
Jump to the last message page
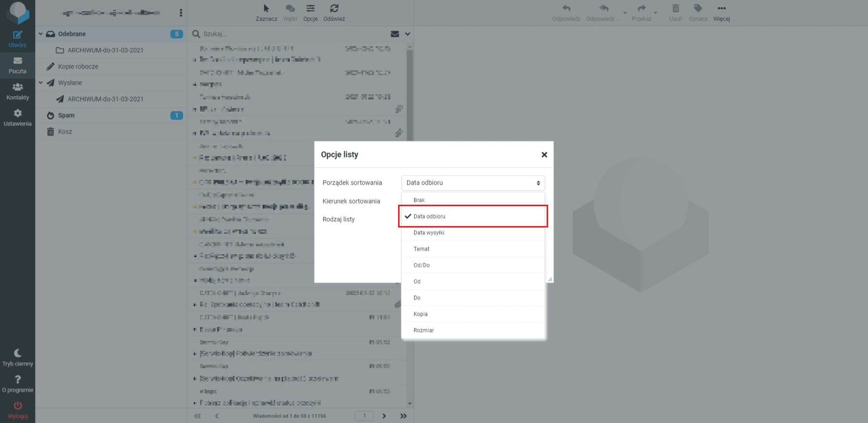click(x=403, y=416)
